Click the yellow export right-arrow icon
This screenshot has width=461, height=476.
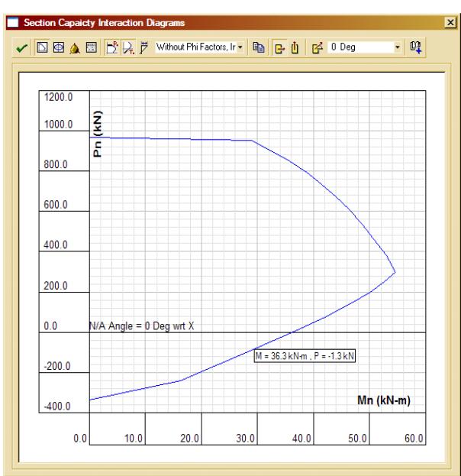279,48
